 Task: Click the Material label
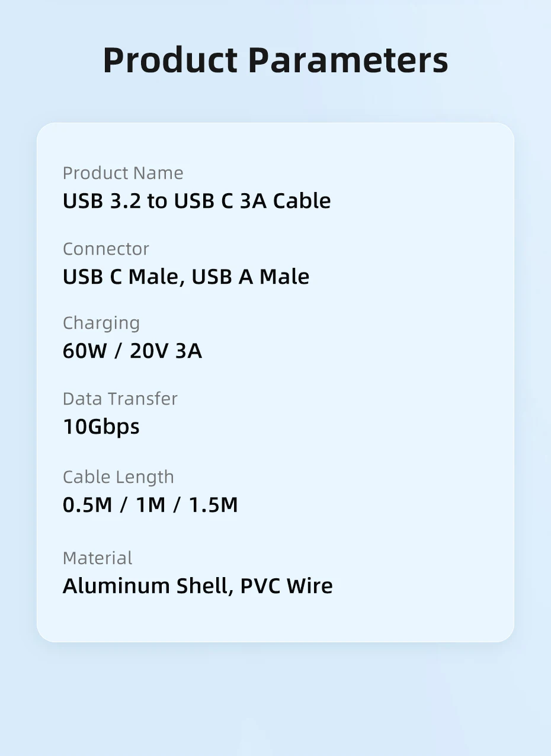point(98,558)
